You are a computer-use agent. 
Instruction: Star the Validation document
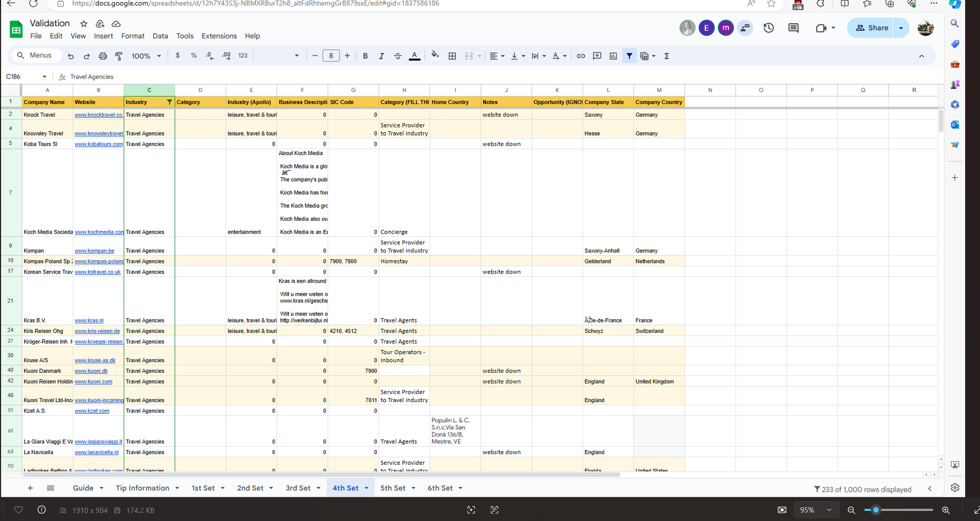[x=84, y=24]
